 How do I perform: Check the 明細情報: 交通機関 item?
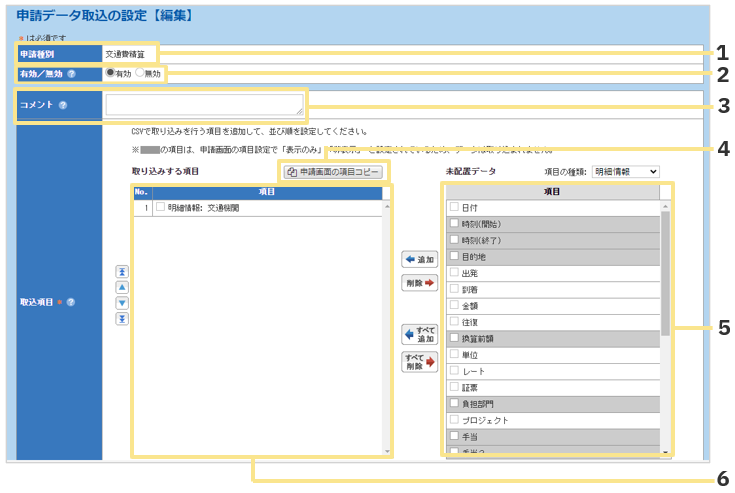[x=160, y=208]
